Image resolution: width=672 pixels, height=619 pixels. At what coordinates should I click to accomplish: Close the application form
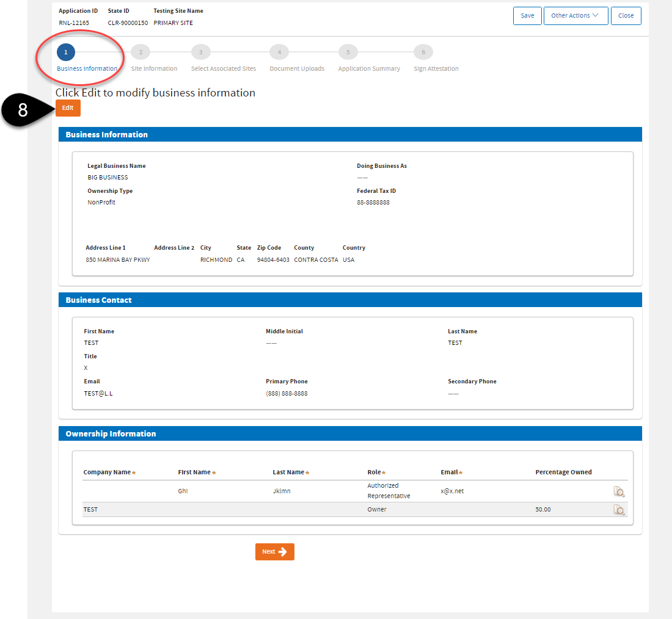pos(626,15)
